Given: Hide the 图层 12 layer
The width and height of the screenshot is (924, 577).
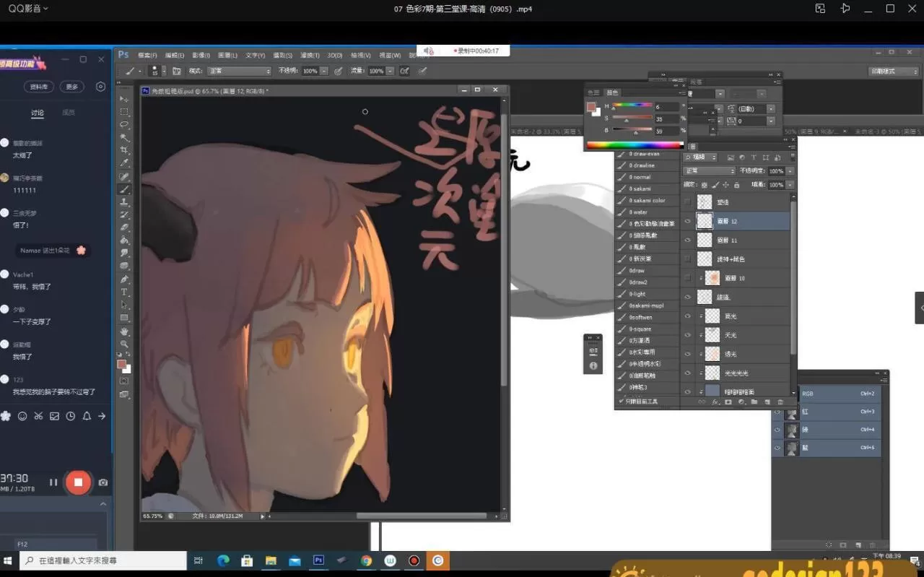Looking at the screenshot, I should [687, 220].
